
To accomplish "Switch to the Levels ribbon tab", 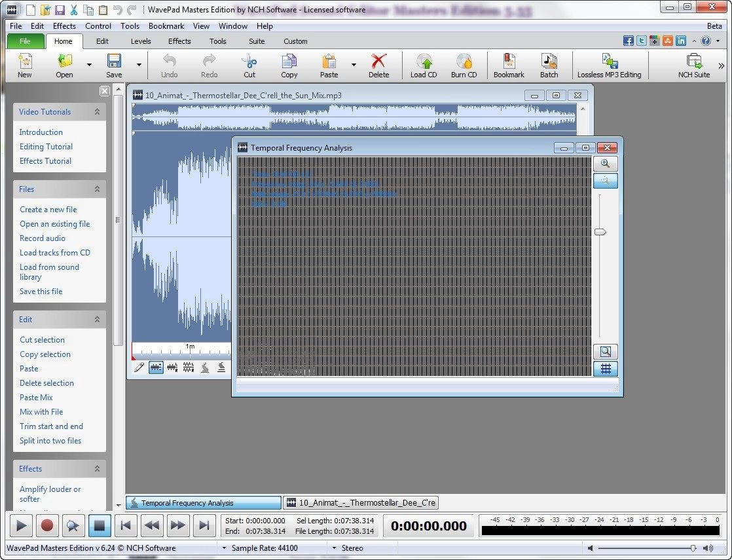I will coord(141,41).
